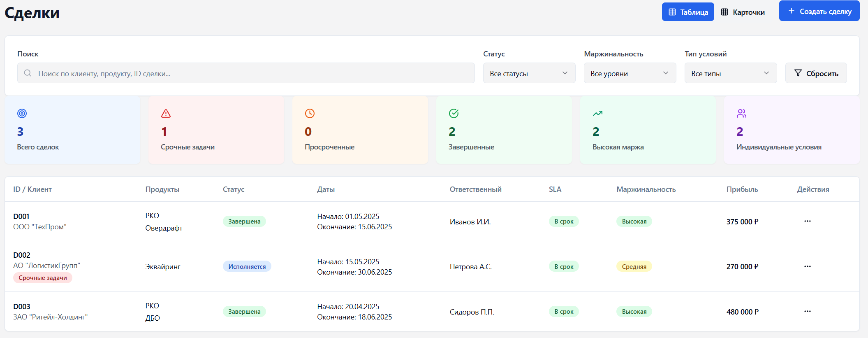Expand the Все статусы status dropdown

coord(529,73)
